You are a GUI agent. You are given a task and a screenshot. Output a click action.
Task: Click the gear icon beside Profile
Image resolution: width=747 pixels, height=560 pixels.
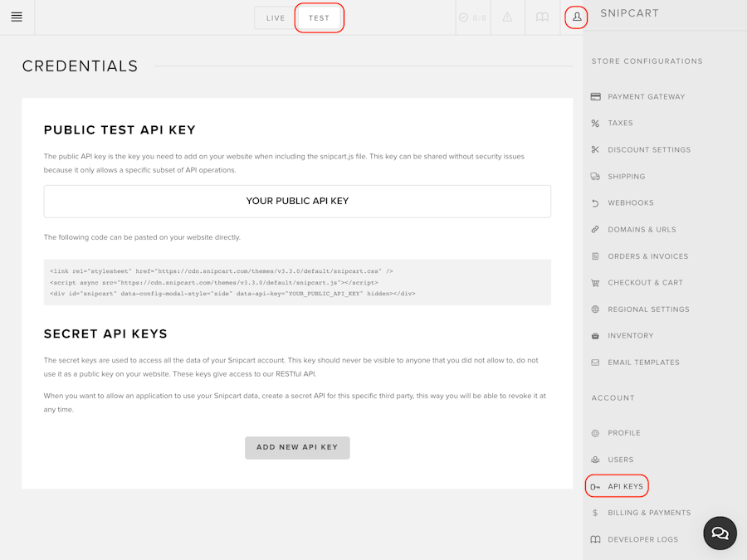595,433
